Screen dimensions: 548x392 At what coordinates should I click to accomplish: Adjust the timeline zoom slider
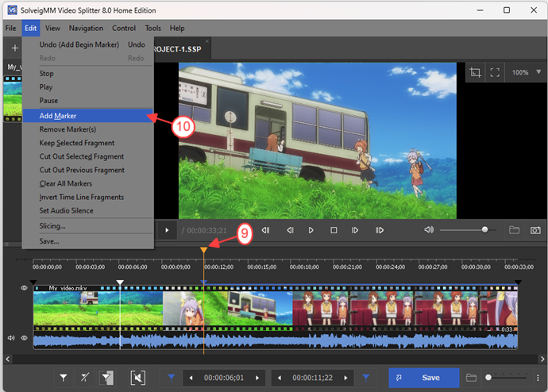pos(488,378)
